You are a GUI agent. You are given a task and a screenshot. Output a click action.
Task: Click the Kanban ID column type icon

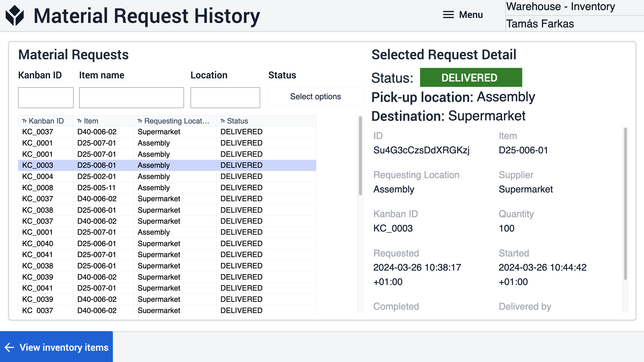point(24,121)
